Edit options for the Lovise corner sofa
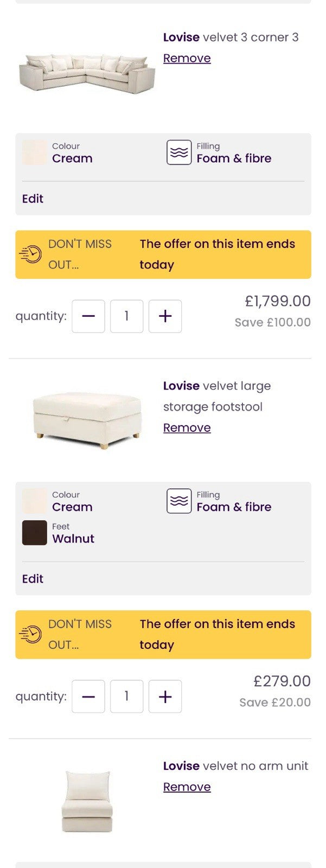 pos(33,199)
